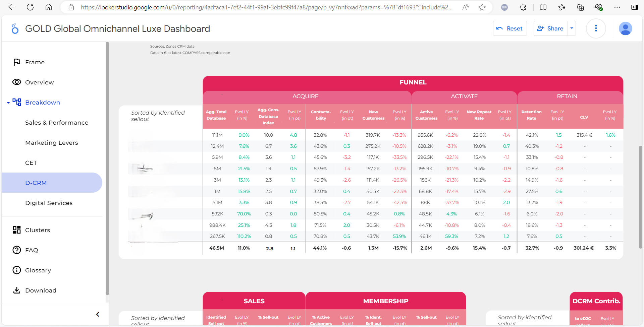
Task: Click the browser refresh icon
Action: 30,7
